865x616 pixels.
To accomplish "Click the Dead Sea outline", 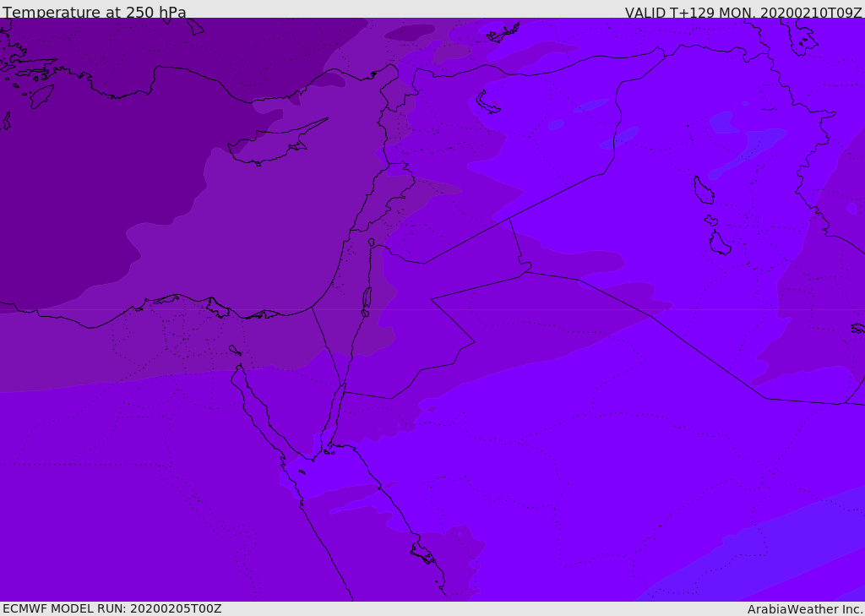I will coord(367,298).
